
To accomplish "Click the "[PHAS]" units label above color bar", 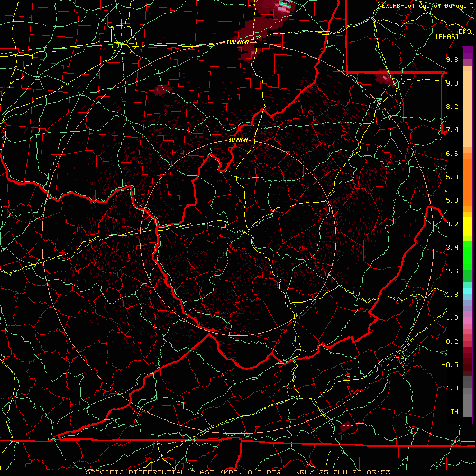I will click(x=447, y=36).
